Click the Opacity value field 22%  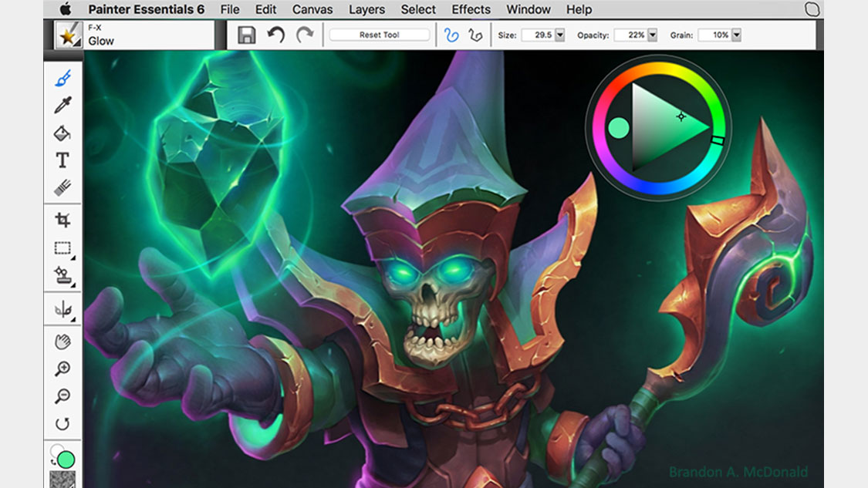pos(631,35)
